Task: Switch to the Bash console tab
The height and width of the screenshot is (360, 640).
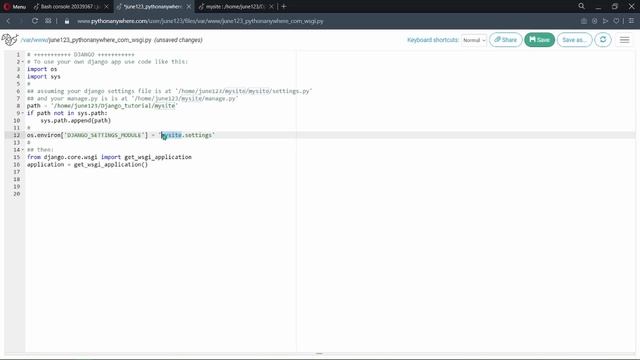Action: point(67,7)
